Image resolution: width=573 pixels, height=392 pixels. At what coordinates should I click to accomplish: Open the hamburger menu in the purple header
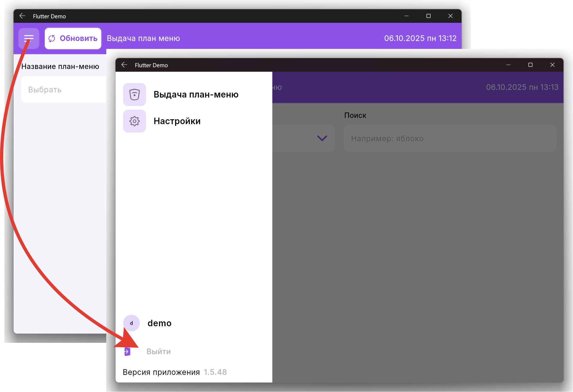pos(29,38)
